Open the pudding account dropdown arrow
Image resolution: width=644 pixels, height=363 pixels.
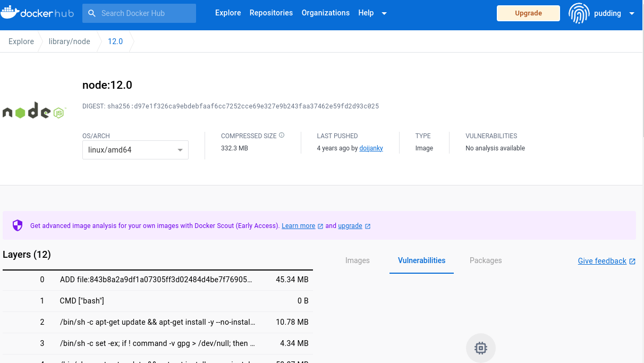tap(632, 13)
